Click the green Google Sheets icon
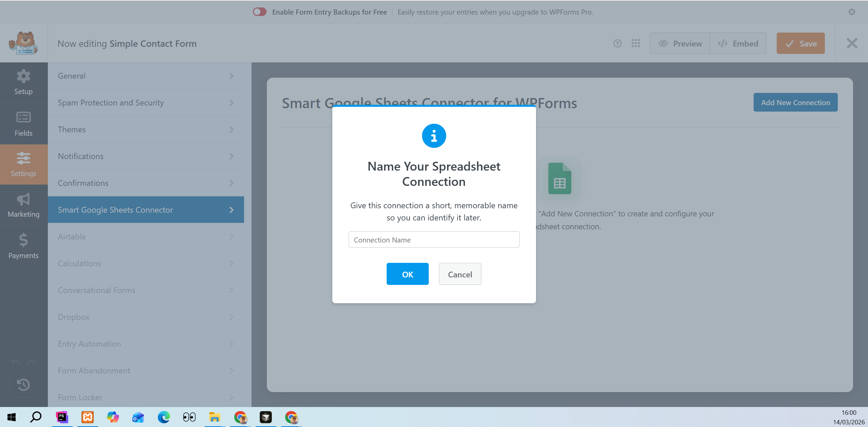 point(559,178)
